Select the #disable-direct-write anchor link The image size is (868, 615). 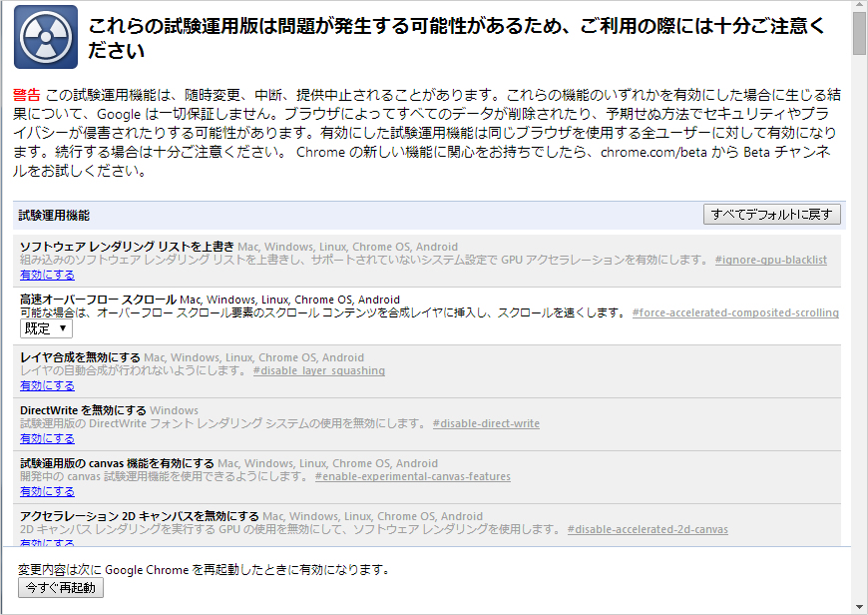pos(486,424)
